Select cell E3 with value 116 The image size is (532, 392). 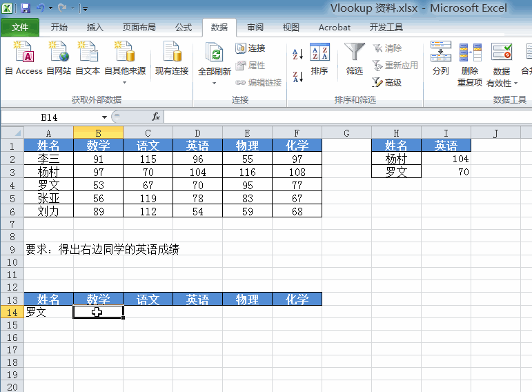click(247, 172)
